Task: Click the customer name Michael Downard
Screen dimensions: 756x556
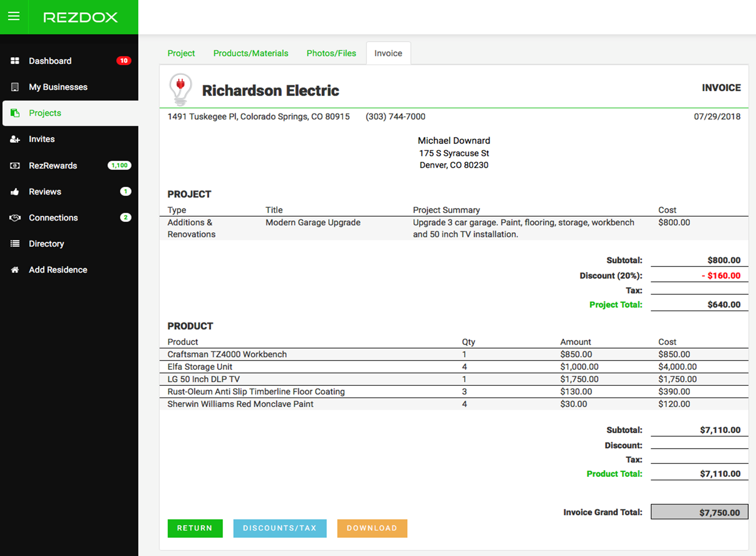Action: tap(454, 141)
